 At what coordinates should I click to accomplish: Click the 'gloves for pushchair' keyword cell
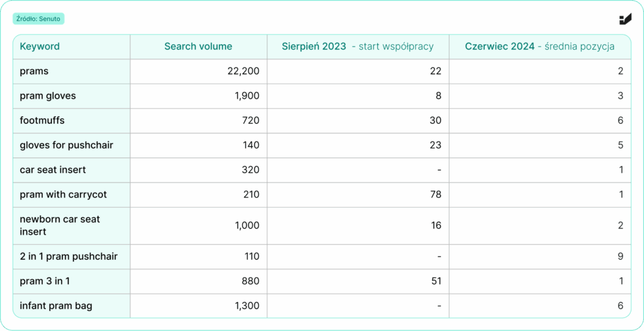click(x=67, y=145)
